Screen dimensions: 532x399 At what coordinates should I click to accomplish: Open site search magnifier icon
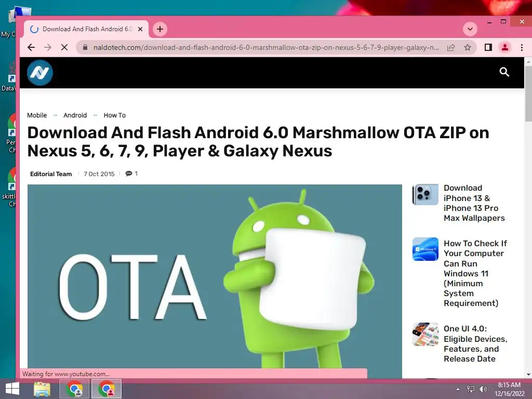pos(504,72)
